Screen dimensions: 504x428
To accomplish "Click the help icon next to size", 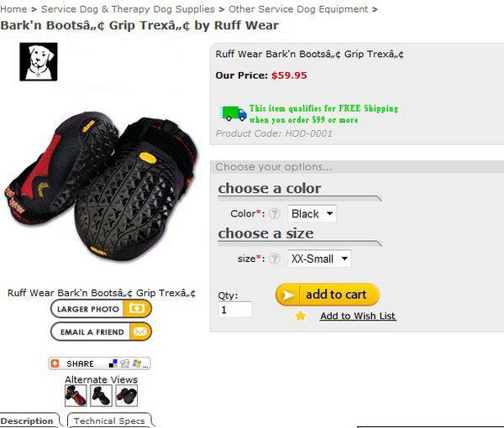I will (x=274, y=258).
